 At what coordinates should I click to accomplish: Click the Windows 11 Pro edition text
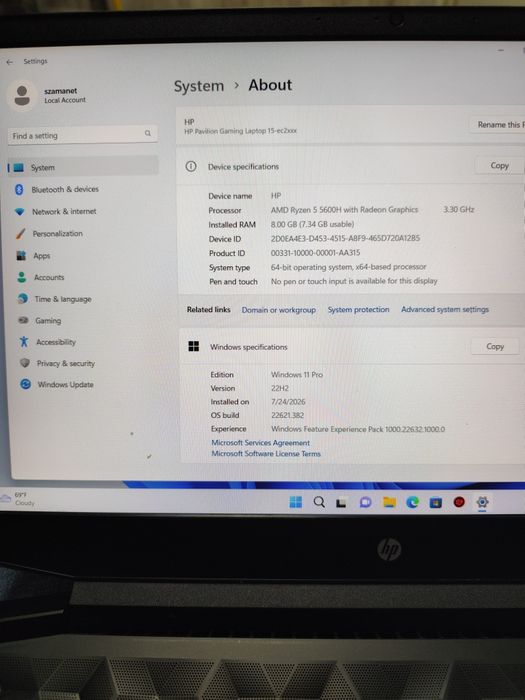[x=297, y=375]
